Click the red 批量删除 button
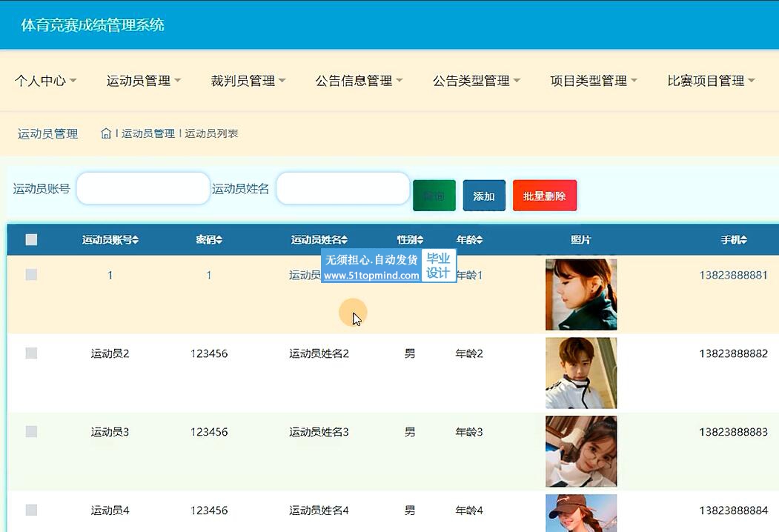The image size is (779, 532). pyautogui.click(x=545, y=196)
